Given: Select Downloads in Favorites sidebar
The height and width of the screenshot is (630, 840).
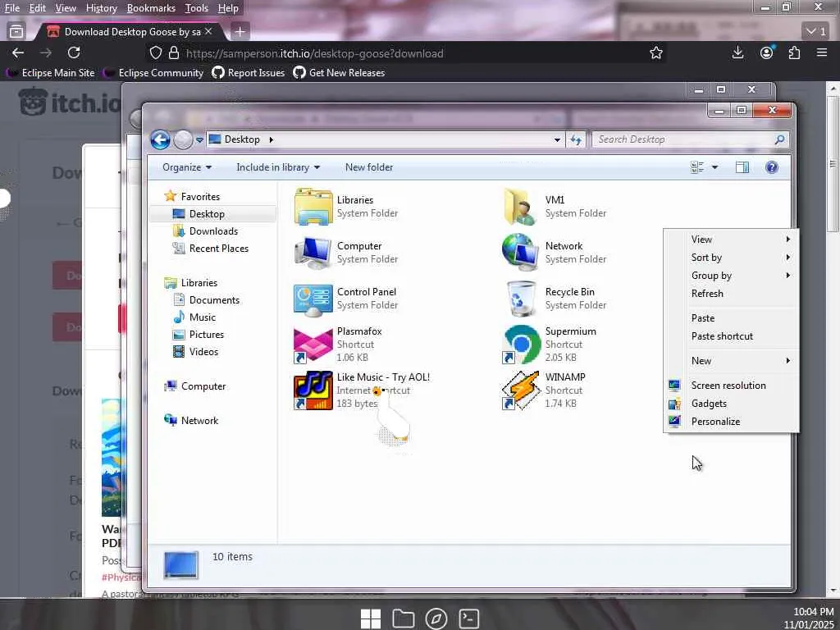Looking at the screenshot, I should click(213, 231).
